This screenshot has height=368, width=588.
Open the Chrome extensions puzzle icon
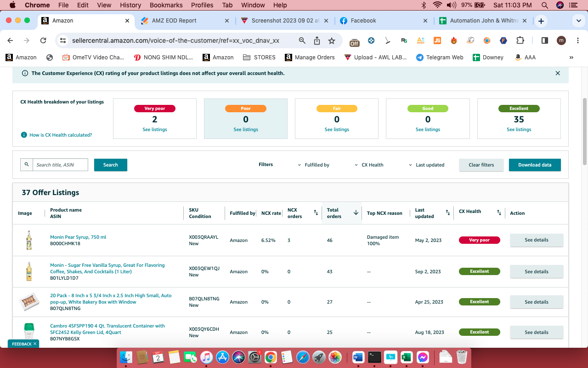[x=520, y=40]
